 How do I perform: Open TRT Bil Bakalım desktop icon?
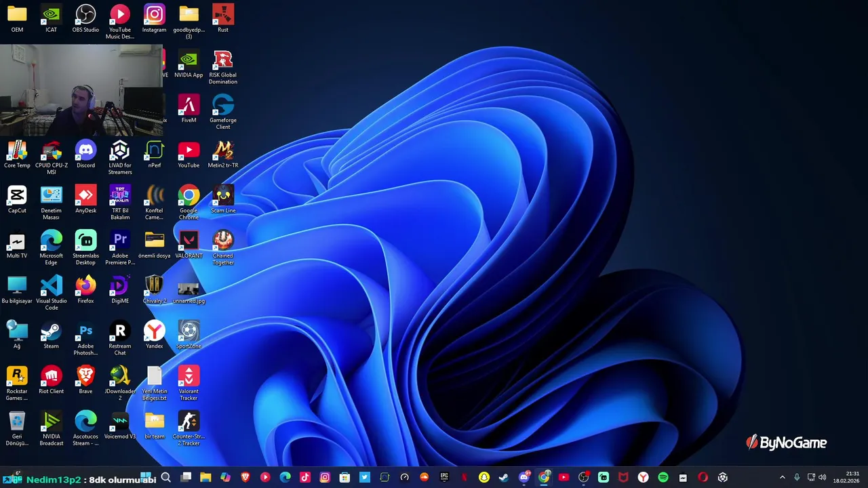click(120, 203)
